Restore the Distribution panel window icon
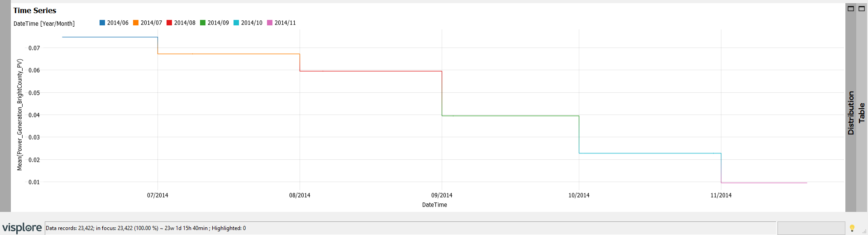The image size is (868, 235). tap(851, 9)
